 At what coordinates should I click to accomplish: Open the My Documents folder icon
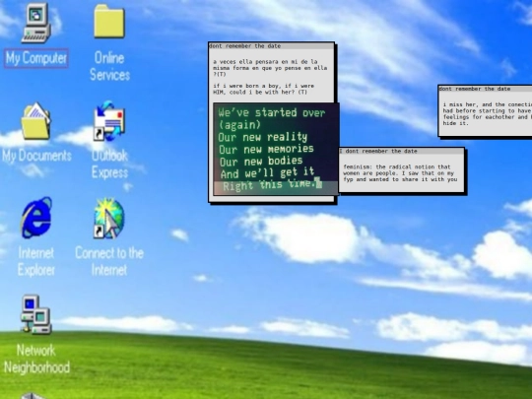pyautogui.click(x=36, y=121)
